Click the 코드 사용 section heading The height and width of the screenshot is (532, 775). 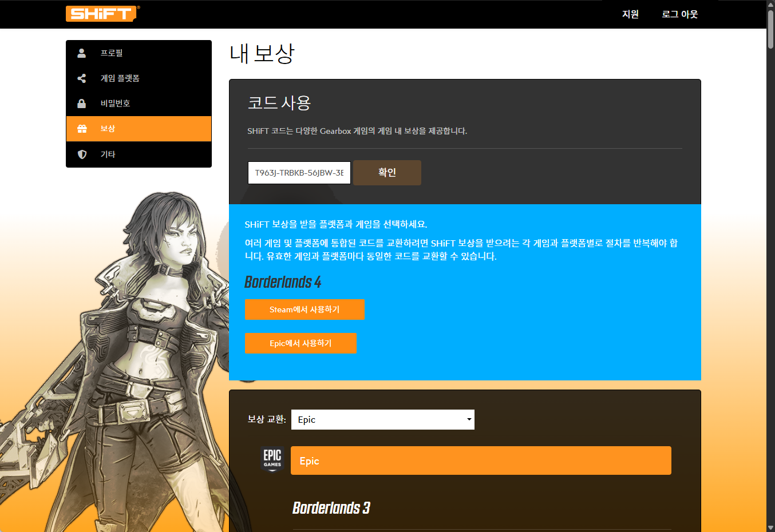(x=279, y=103)
